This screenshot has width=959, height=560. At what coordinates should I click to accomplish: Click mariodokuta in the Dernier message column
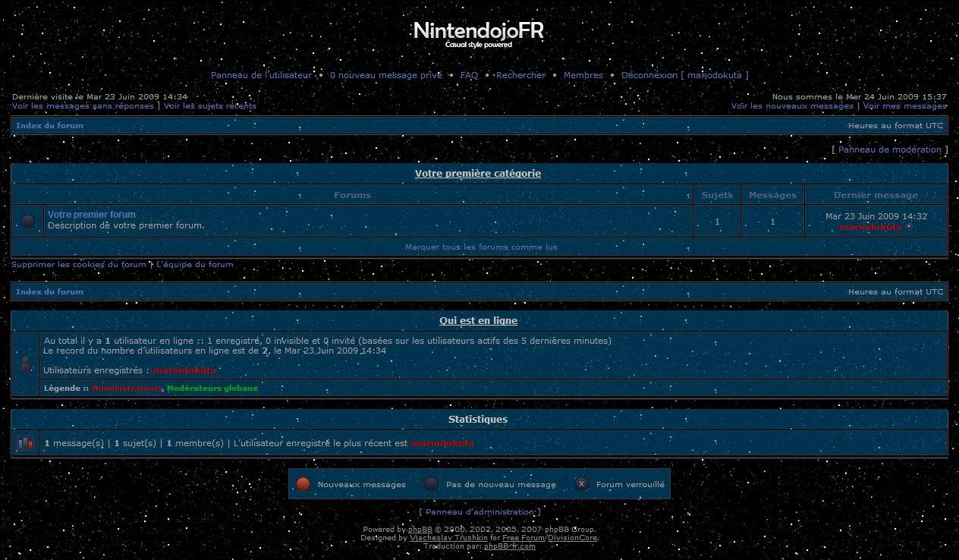pos(870,227)
